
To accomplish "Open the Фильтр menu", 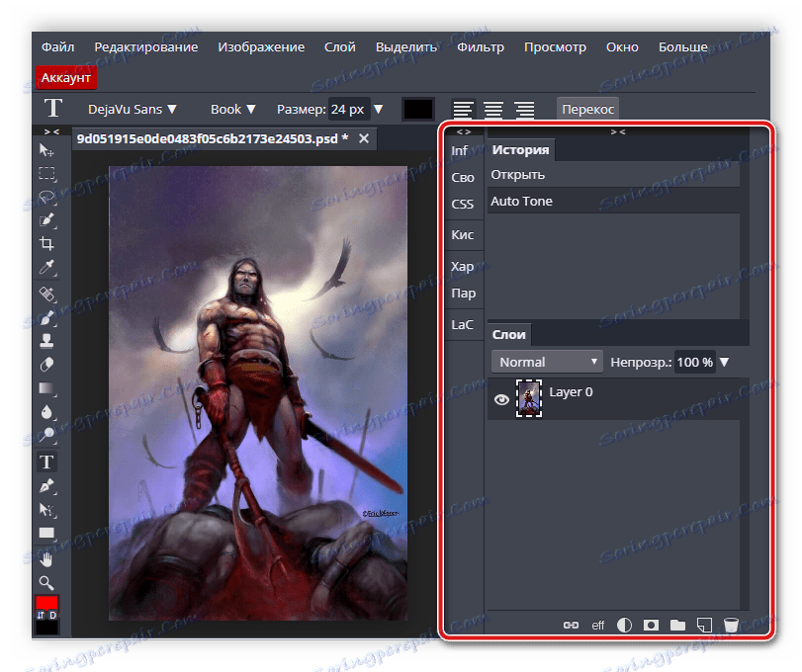I will coord(481,46).
